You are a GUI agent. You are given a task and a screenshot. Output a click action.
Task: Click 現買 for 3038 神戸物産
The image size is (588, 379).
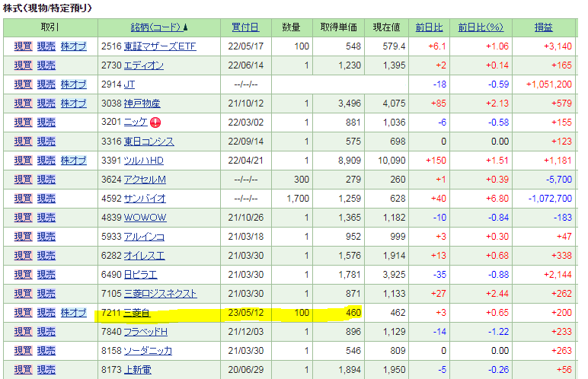(x=24, y=104)
